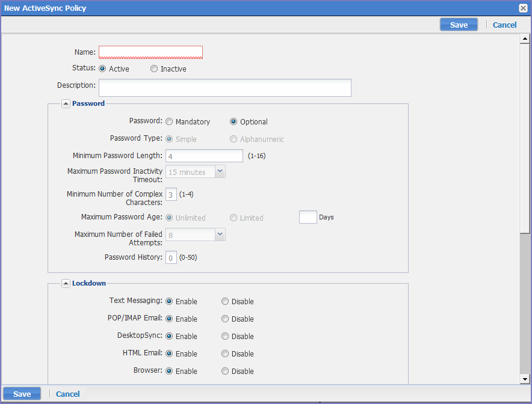Collapse the Password section
Image resolution: width=532 pixels, height=404 pixels.
pos(66,104)
